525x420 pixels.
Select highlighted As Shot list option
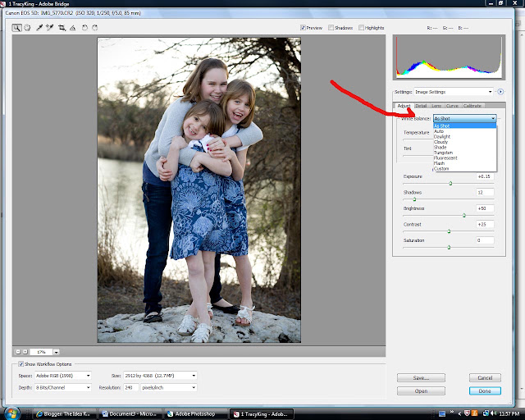point(465,126)
